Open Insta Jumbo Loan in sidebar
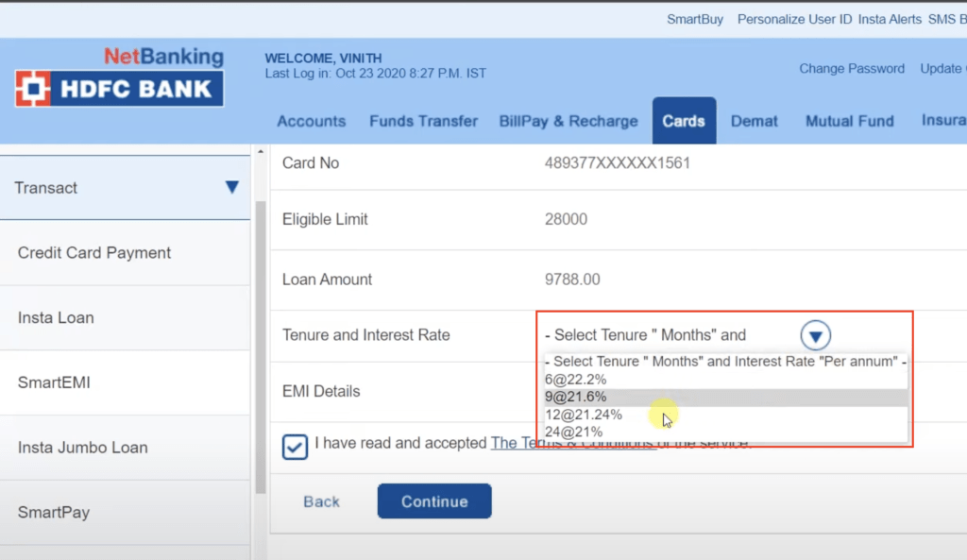This screenshot has height=560, width=967. click(126, 447)
